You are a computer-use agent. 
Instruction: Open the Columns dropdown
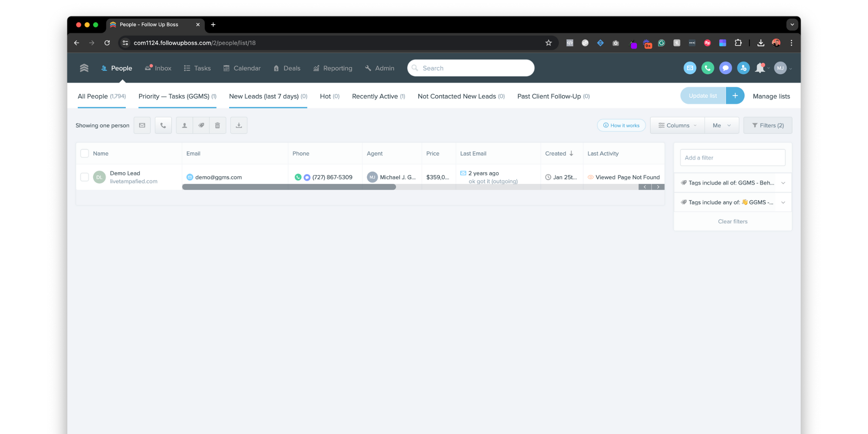point(677,125)
